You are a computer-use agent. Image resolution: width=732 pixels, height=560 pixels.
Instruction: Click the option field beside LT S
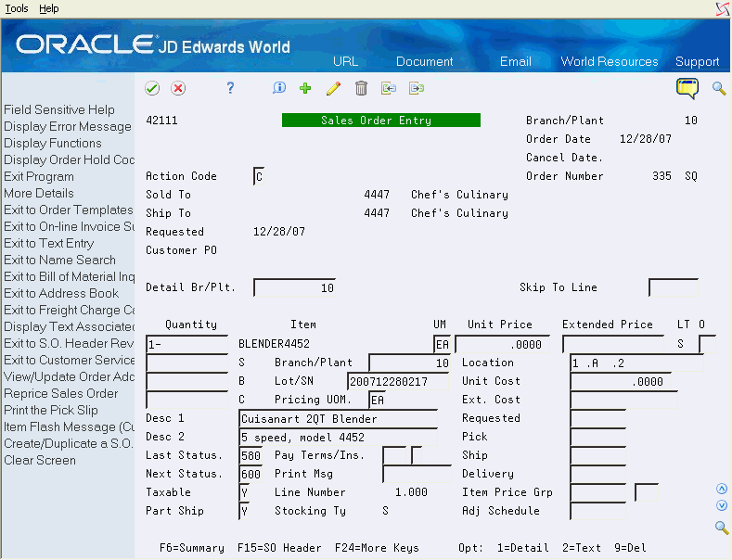click(x=707, y=344)
